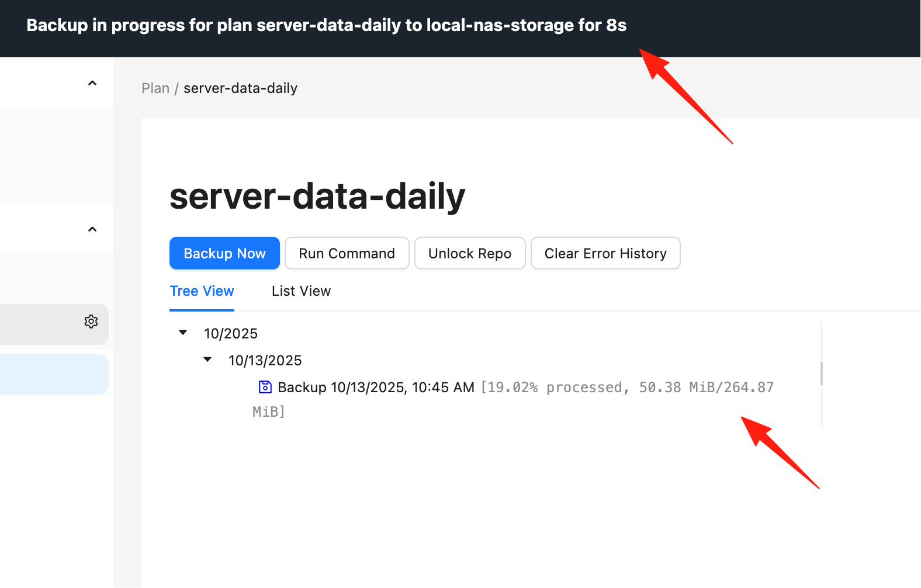Click the 10/13/2025 date label
This screenshot has width=921, height=588.
pos(265,360)
